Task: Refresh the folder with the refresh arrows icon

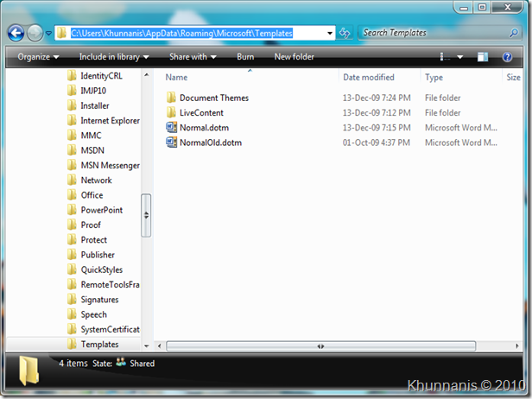Action: pos(345,33)
